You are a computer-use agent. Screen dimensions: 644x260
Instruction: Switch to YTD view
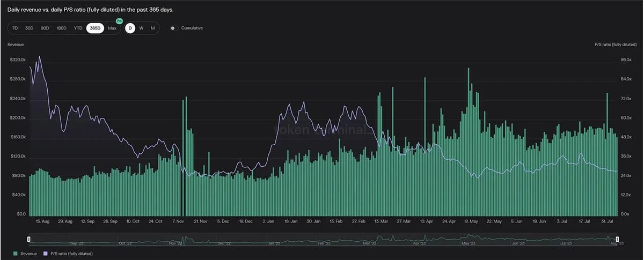[x=78, y=28]
